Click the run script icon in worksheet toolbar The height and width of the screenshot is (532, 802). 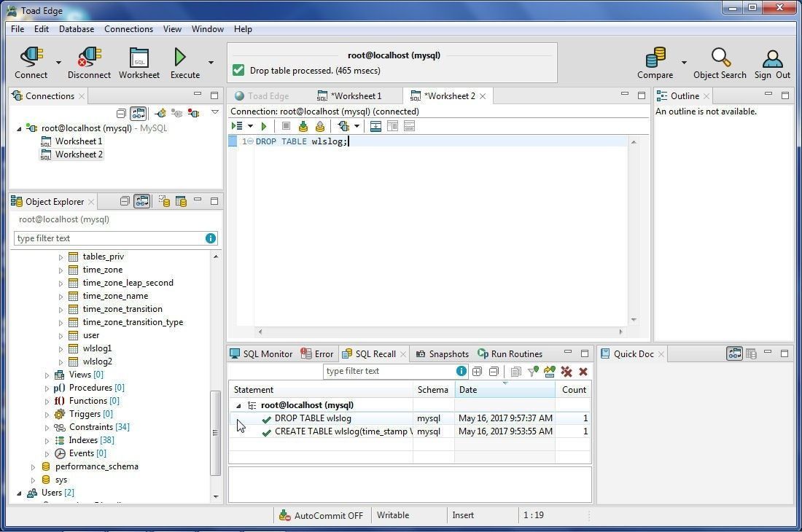click(x=237, y=126)
